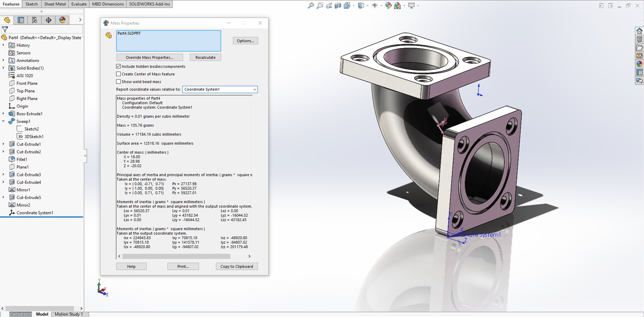644x317 pixels.
Task: Click the AISI 1020 material icon
Action: 12,76
